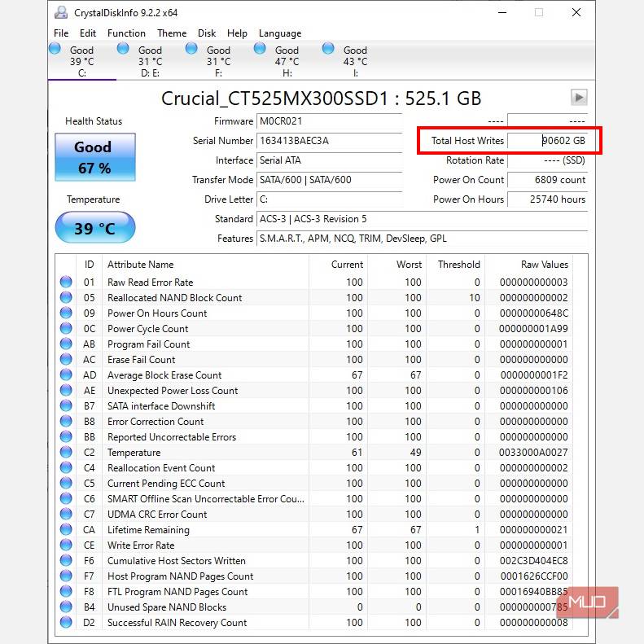Screen dimensions: 644x644
Task: Select the SMART Offline Scan Uncorrectable Error row text
Action: pyautogui.click(x=206, y=498)
